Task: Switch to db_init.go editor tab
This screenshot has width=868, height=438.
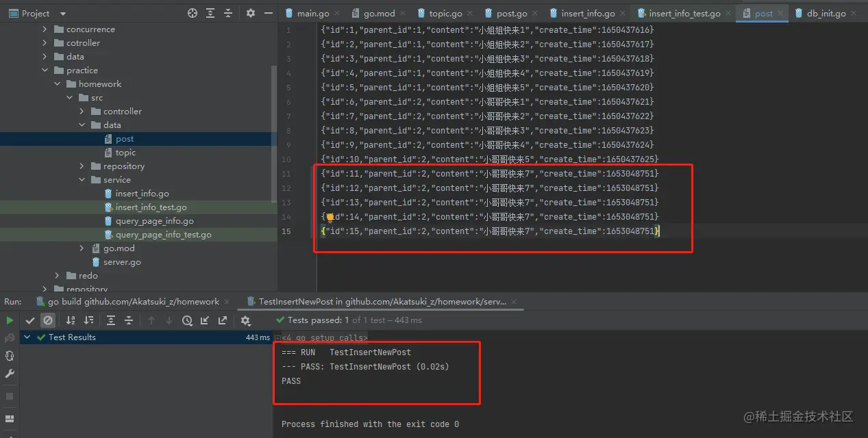Action: pyautogui.click(x=826, y=14)
